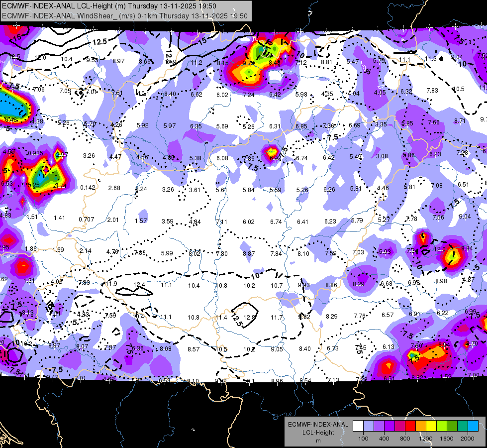Click the lime-green legend swatch
The image size is (487, 448).
(x=442, y=426)
